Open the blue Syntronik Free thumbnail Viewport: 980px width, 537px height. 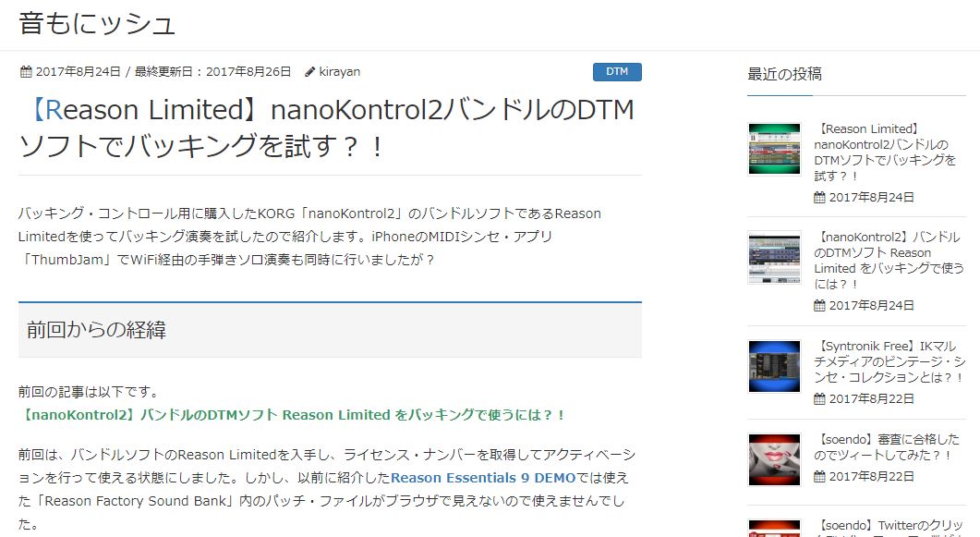774,366
